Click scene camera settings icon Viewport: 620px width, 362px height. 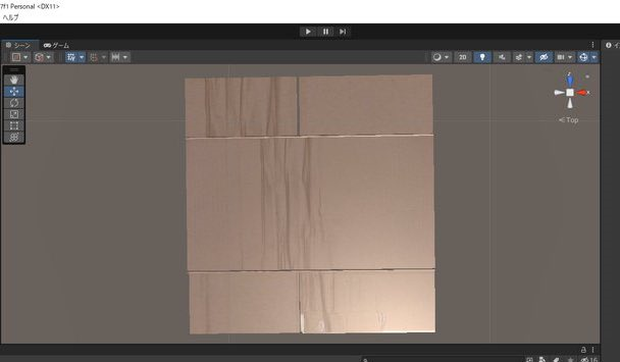coord(561,57)
